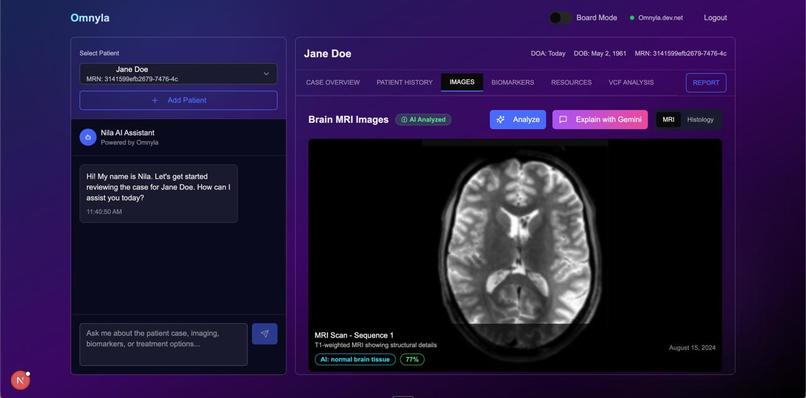Image resolution: width=806 pixels, height=398 pixels.
Task: Click the plus icon in Add Patient
Action: pyautogui.click(x=155, y=100)
